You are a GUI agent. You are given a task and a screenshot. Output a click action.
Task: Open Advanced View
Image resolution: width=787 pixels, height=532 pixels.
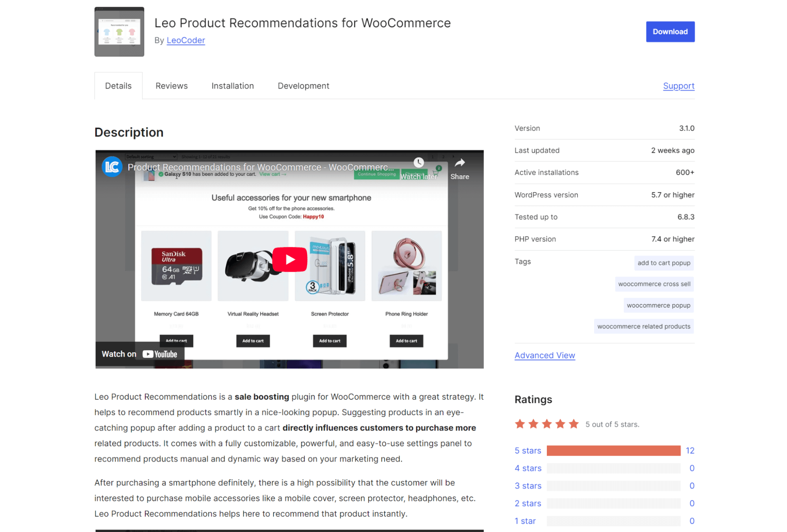544,355
